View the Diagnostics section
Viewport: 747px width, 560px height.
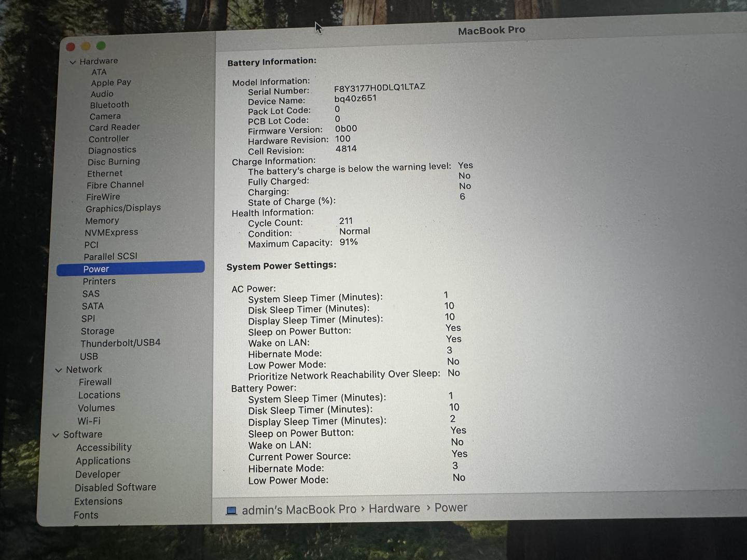112,150
